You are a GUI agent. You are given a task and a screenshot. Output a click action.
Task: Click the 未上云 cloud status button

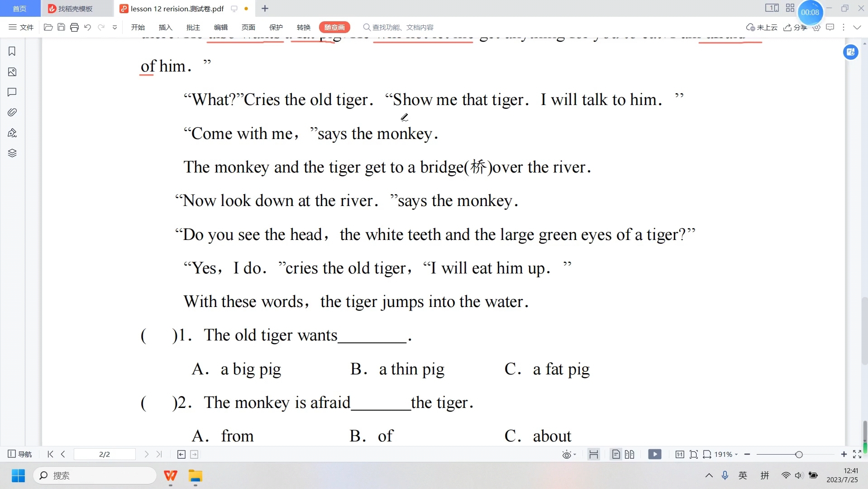click(762, 27)
